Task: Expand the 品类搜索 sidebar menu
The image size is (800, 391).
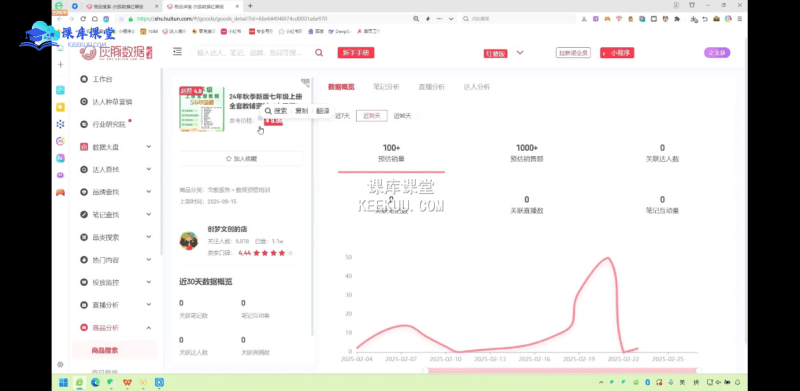Action: pos(148,237)
